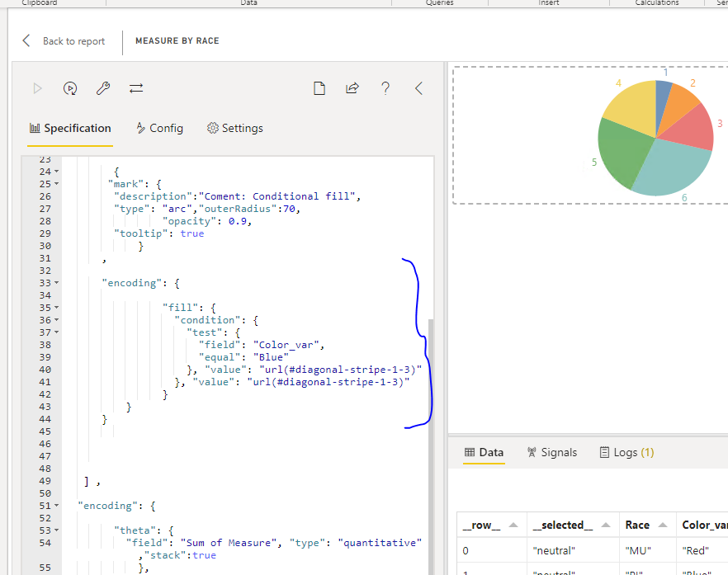728x575 pixels.
Task: Select the Data tab
Action: tap(484, 452)
